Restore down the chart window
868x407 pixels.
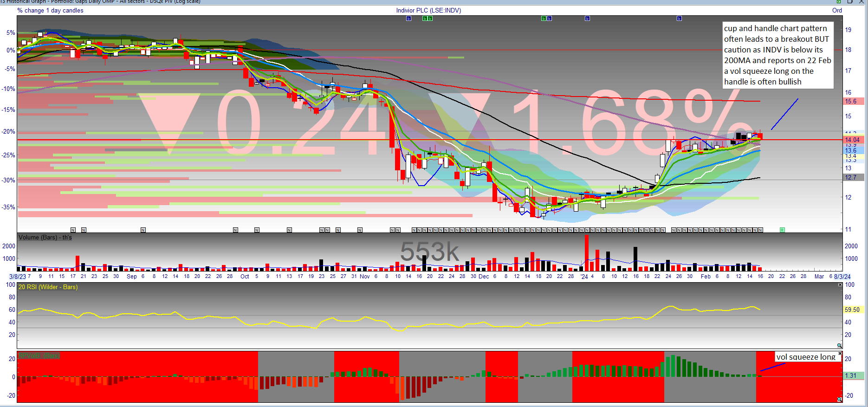click(x=850, y=2)
